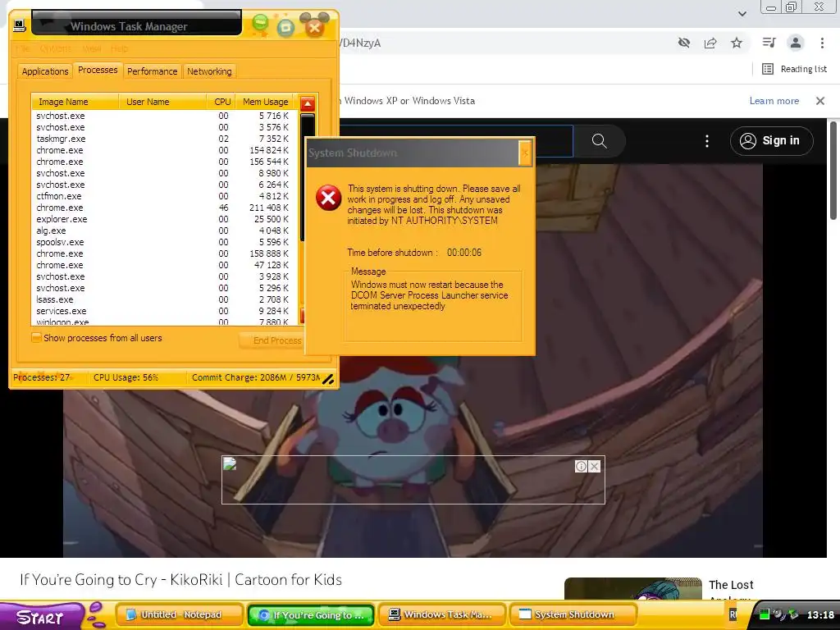This screenshot has width=840, height=630.
Task: Select the lsass.exe process row
Action: click(162, 299)
